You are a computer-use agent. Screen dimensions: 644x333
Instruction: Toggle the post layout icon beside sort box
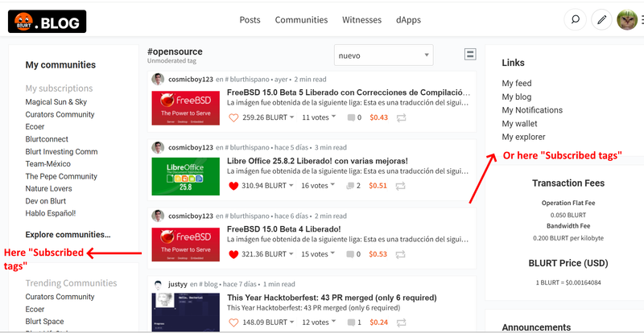(470, 54)
